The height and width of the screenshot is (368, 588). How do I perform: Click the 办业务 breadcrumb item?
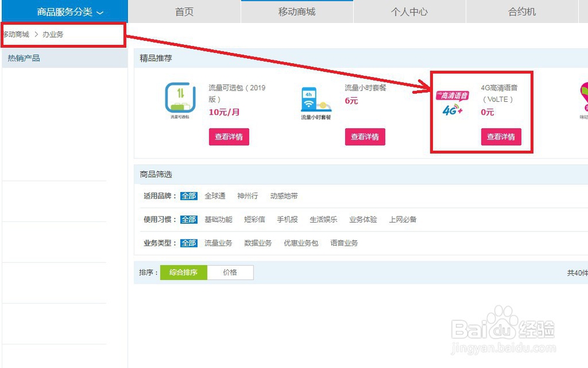pos(53,35)
